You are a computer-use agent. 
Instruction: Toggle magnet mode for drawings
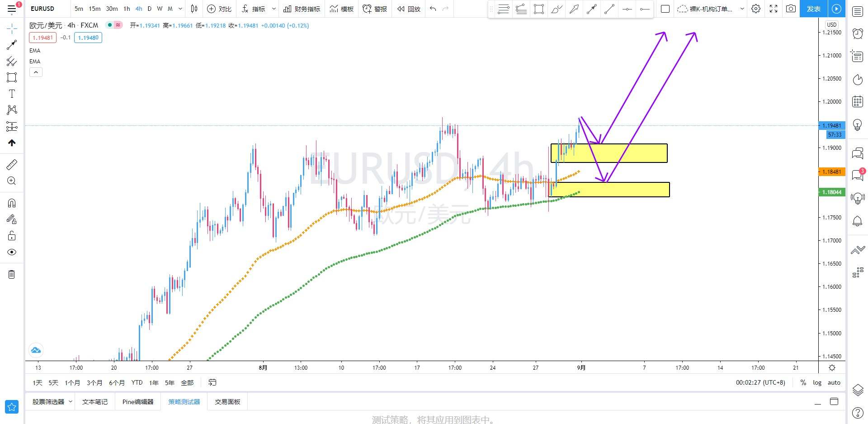click(x=12, y=203)
